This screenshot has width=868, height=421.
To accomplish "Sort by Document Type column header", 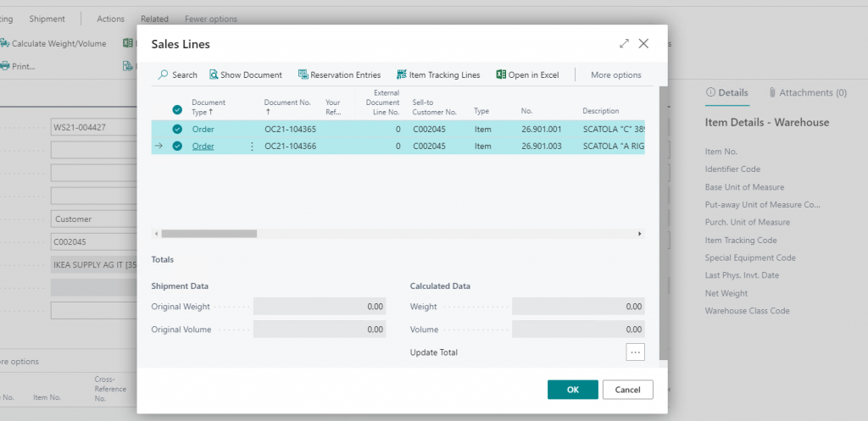I will pyautogui.click(x=209, y=107).
